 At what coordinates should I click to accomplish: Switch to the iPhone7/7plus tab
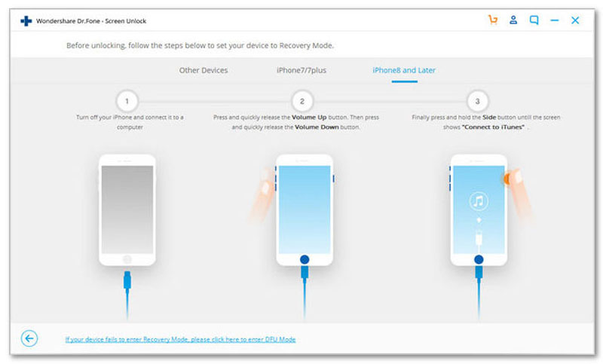point(301,70)
